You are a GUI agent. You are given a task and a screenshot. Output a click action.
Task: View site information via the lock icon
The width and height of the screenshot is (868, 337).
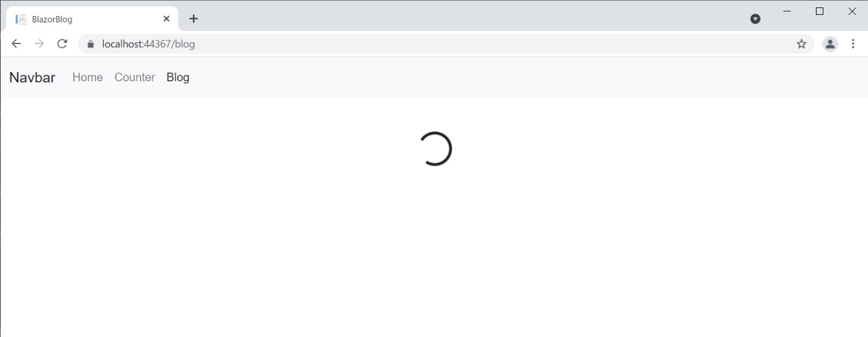(x=91, y=44)
